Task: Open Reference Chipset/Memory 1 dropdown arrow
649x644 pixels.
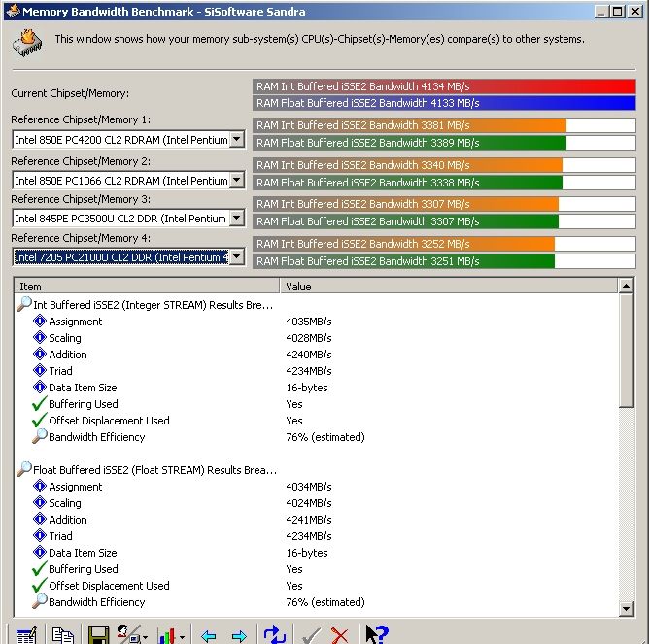Action: click(x=237, y=139)
